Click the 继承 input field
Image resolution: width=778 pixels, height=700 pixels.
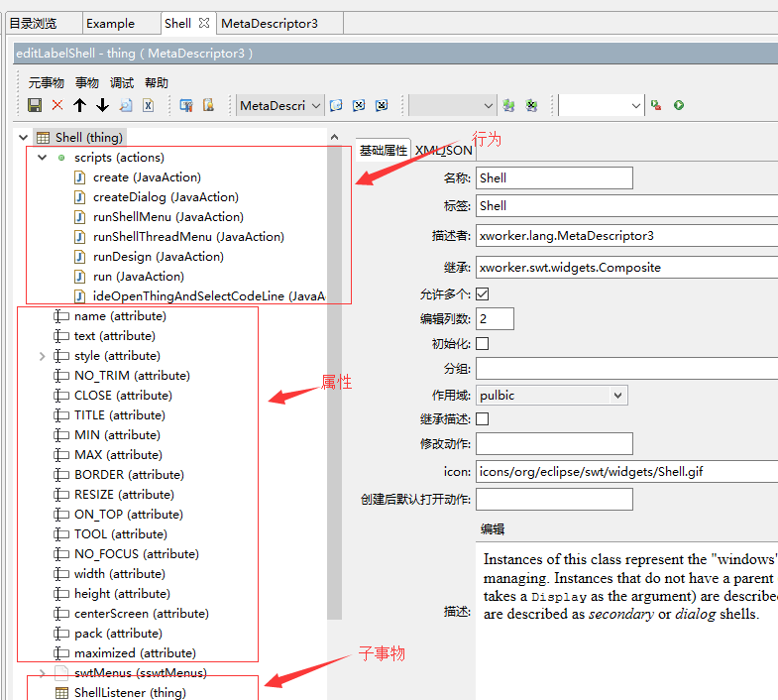click(x=626, y=267)
